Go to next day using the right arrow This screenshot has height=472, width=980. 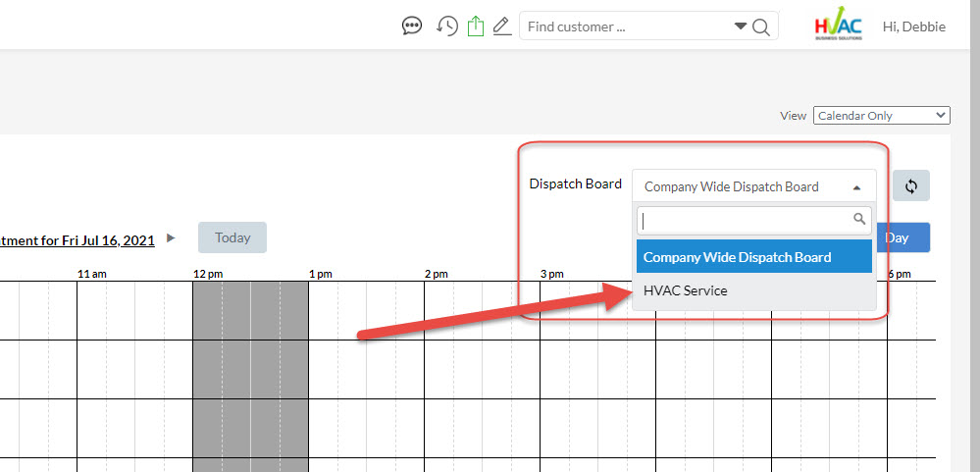click(171, 237)
